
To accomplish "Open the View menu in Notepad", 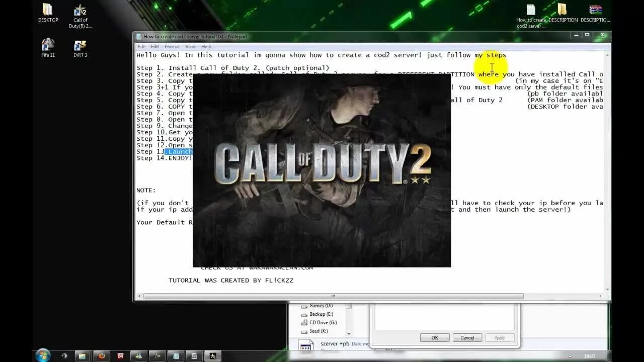I will tap(190, 47).
